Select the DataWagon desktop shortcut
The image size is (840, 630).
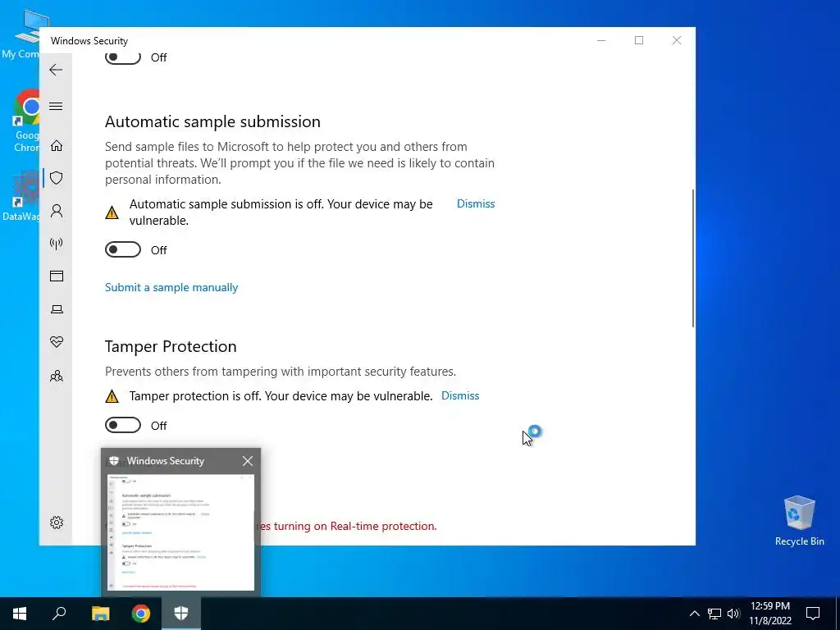[21, 196]
